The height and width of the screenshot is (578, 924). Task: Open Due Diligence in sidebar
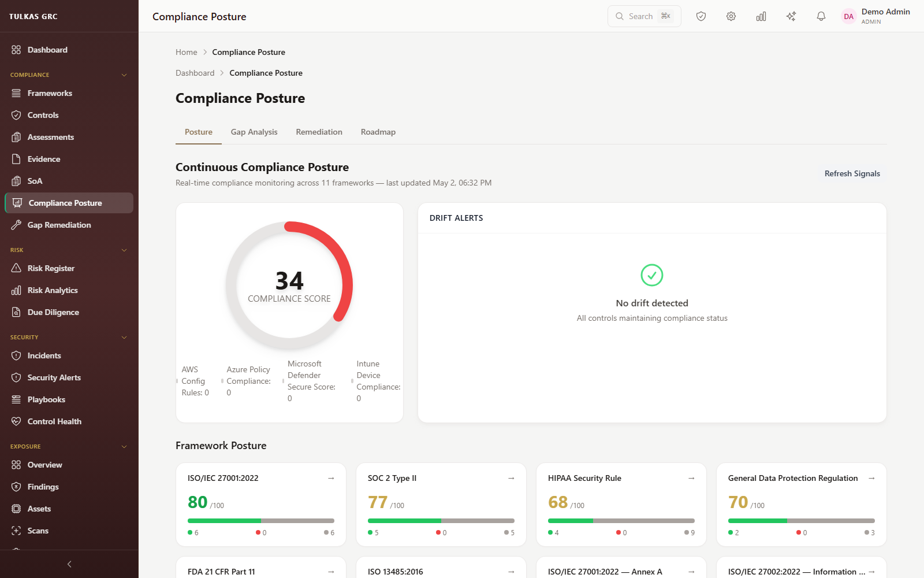(69, 312)
